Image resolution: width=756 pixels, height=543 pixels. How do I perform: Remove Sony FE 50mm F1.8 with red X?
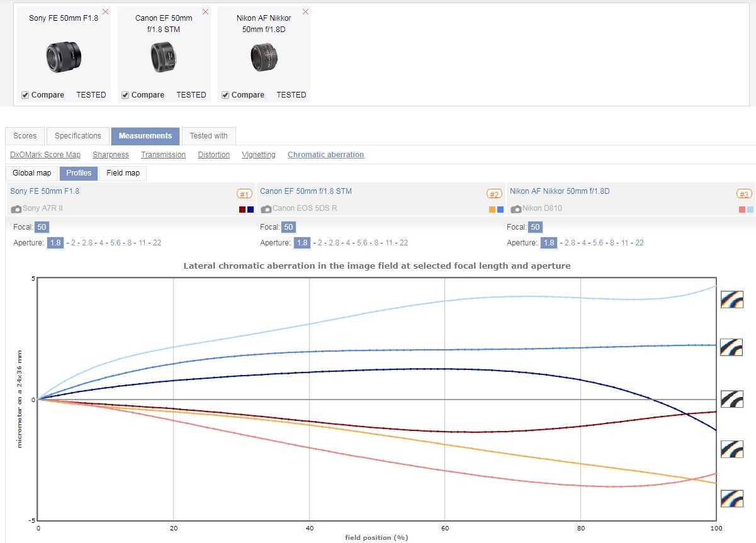pyautogui.click(x=105, y=11)
